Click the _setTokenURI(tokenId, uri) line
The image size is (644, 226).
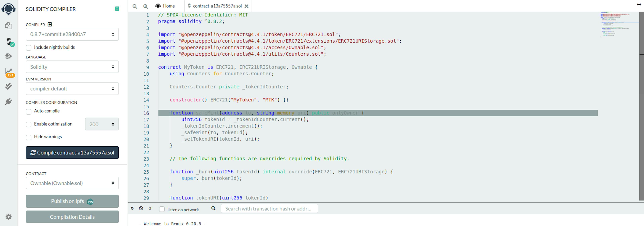(220, 139)
